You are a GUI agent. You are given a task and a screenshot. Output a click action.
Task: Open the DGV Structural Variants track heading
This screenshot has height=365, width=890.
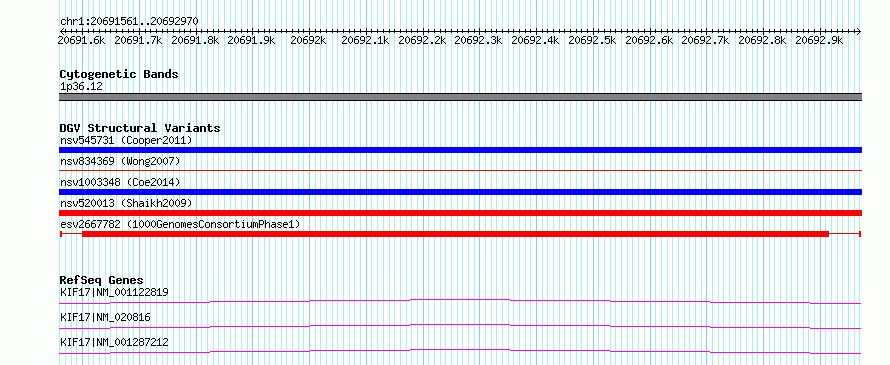[x=140, y=128]
